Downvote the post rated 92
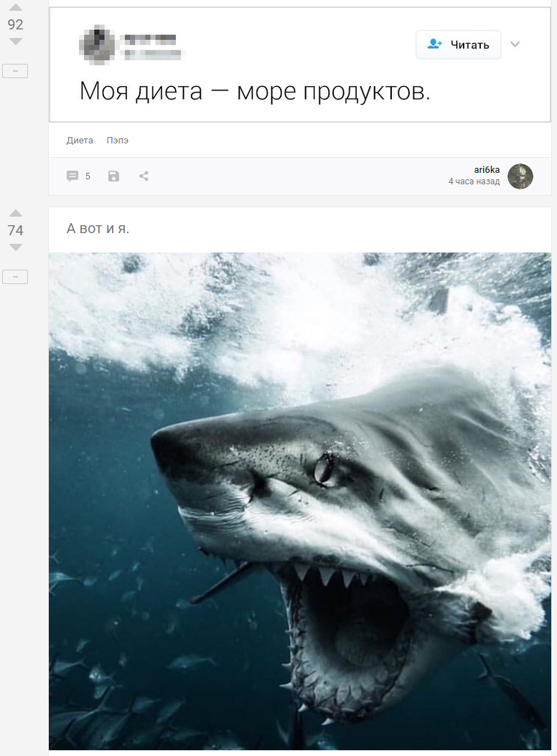This screenshot has width=557, height=756. [15, 42]
